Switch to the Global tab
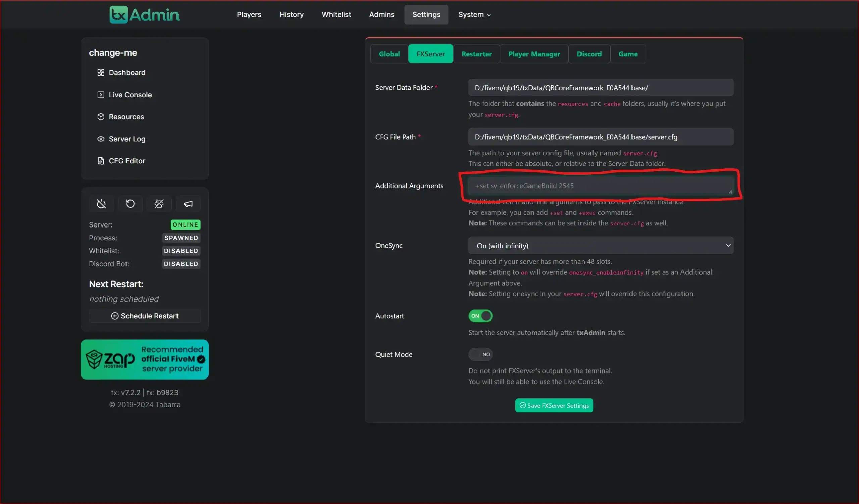Image resolution: width=859 pixels, height=504 pixels. pos(389,54)
